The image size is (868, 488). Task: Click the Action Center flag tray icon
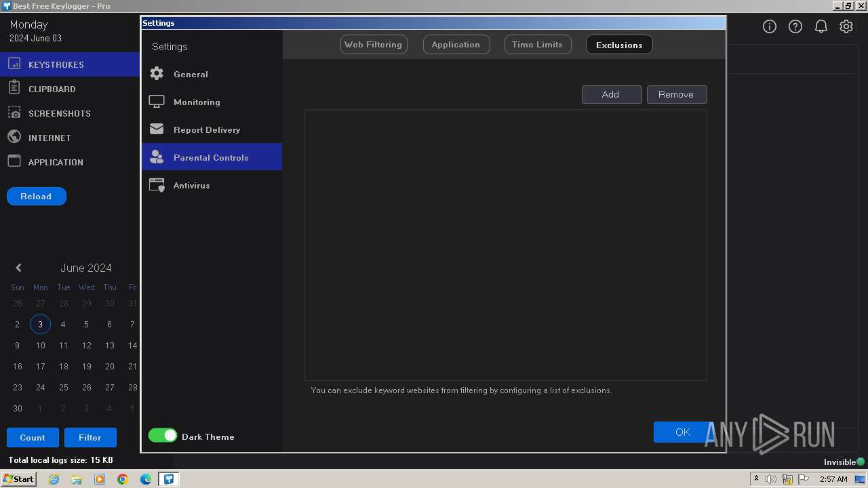coord(804,479)
